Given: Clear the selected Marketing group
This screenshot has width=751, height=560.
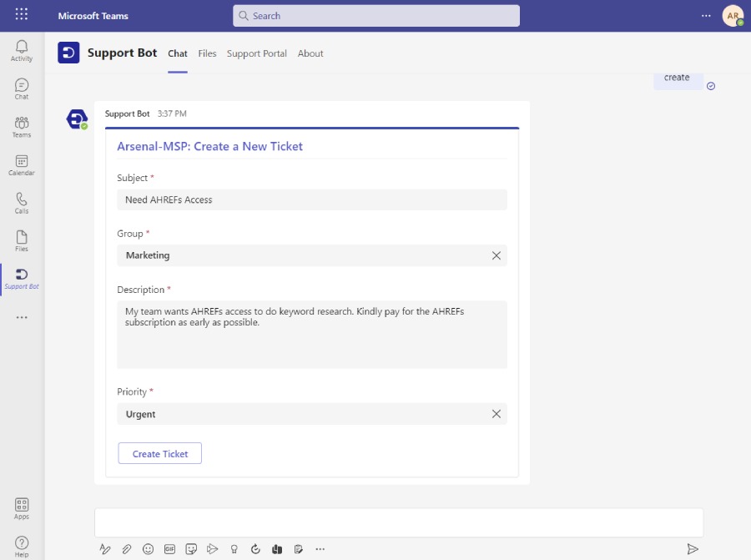Looking at the screenshot, I should click(x=496, y=255).
